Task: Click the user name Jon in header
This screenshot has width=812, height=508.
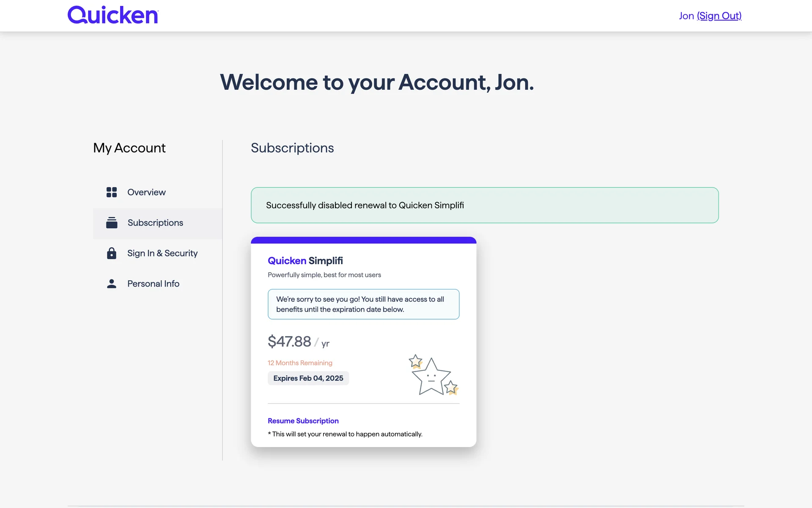Action: [686, 16]
